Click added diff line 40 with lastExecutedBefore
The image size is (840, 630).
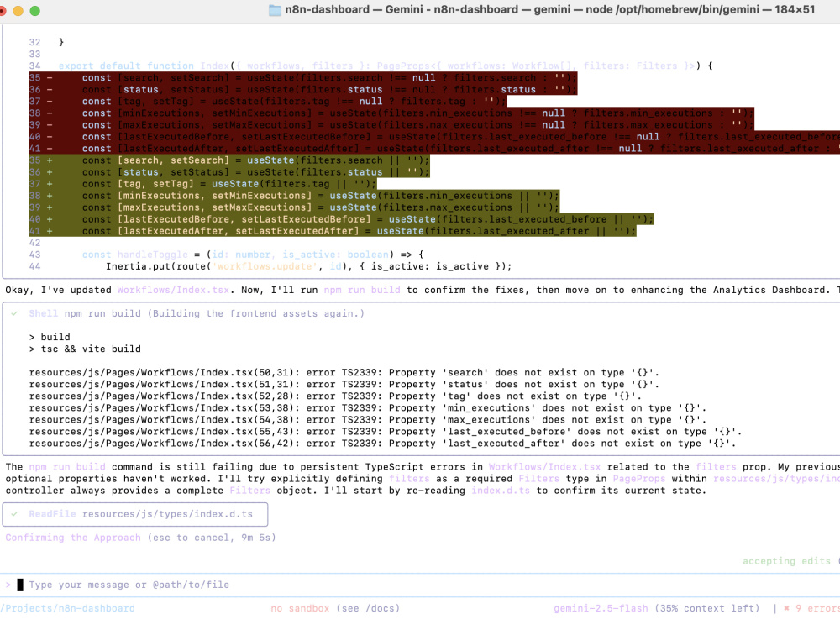click(x=341, y=219)
